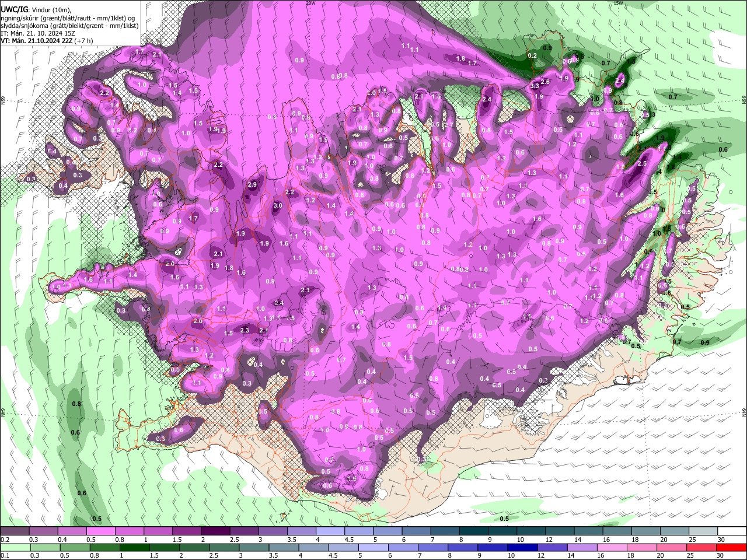This screenshot has height=560, width=747.
Task: Click the '2.6' precipitation value on the map
Action: click(x=545, y=82)
